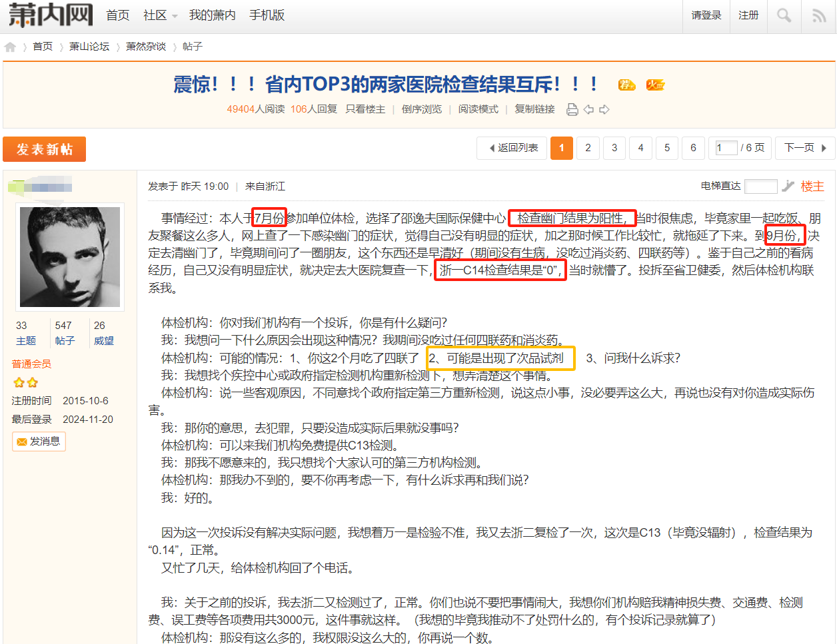Click the 电梯直达 floor input box
Viewport: 837px width, 644px height.
tap(760, 186)
